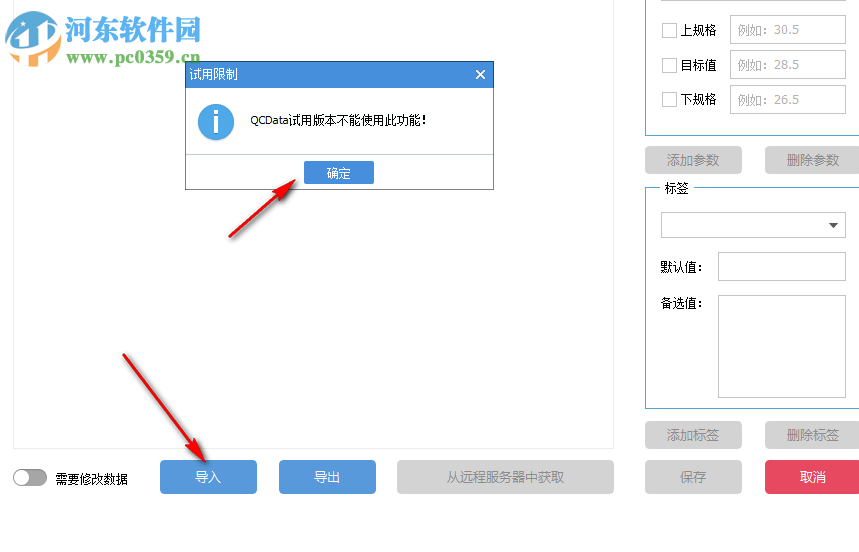Image resolution: width=859 pixels, height=552 pixels.
Task: Click the 导入 button
Action: coord(208,477)
